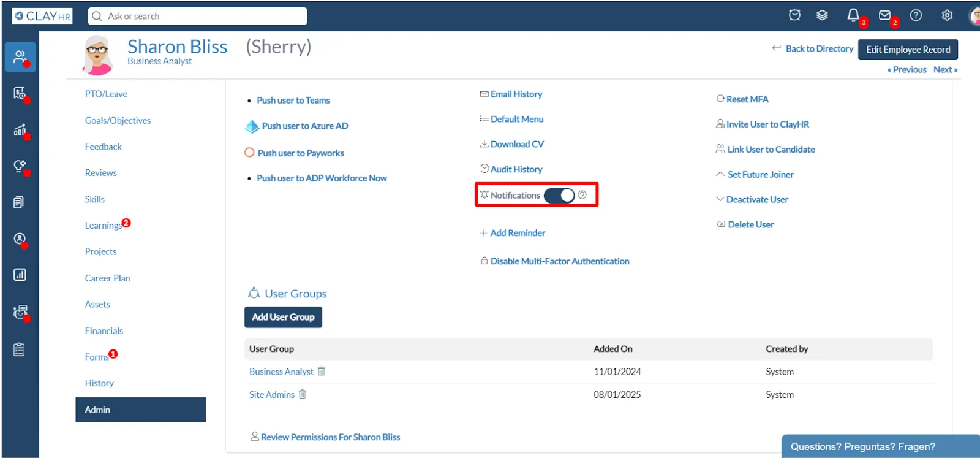This screenshot has height=458, width=980.
Task: Click the ClayHR logo
Action: point(42,16)
